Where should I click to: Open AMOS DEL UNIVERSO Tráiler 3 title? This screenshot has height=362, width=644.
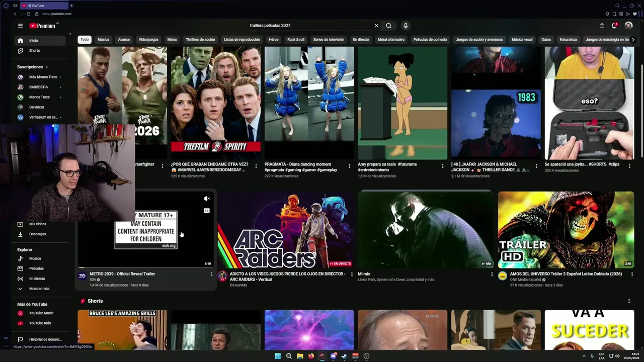coord(566,274)
